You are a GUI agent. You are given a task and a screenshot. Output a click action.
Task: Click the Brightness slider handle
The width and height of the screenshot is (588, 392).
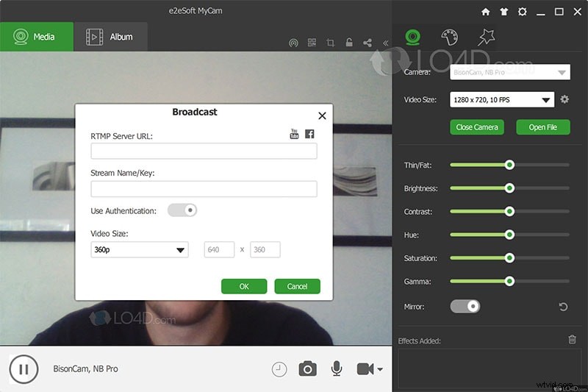click(509, 188)
